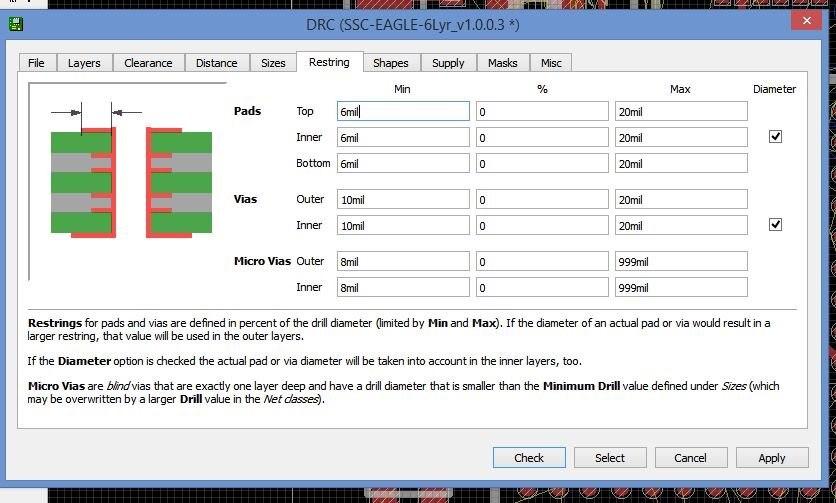Viewport: 836px width, 503px height.
Task: Cancel the DRC dialog
Action: 691,458
